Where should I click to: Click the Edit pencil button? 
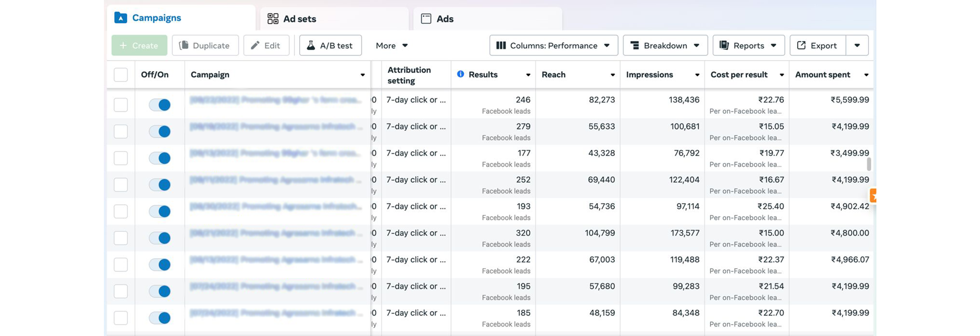pyautogui.click(x=266, y=46)
